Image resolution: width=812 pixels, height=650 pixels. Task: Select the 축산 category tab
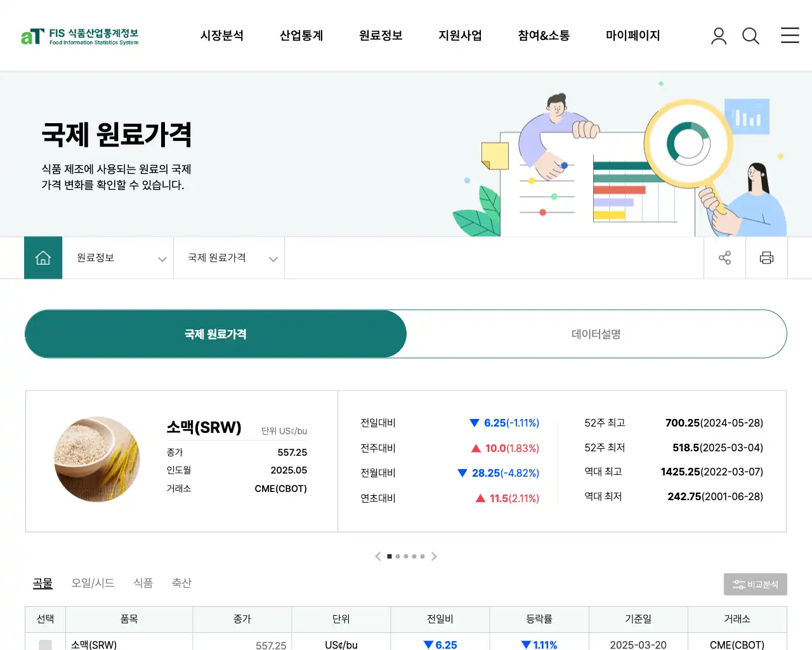point(181,583)
